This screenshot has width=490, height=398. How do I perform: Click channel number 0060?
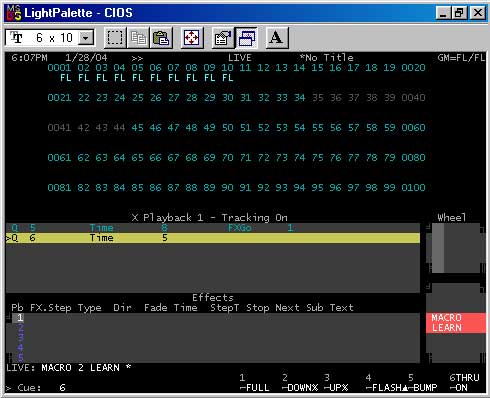click(x=413, y=128)
